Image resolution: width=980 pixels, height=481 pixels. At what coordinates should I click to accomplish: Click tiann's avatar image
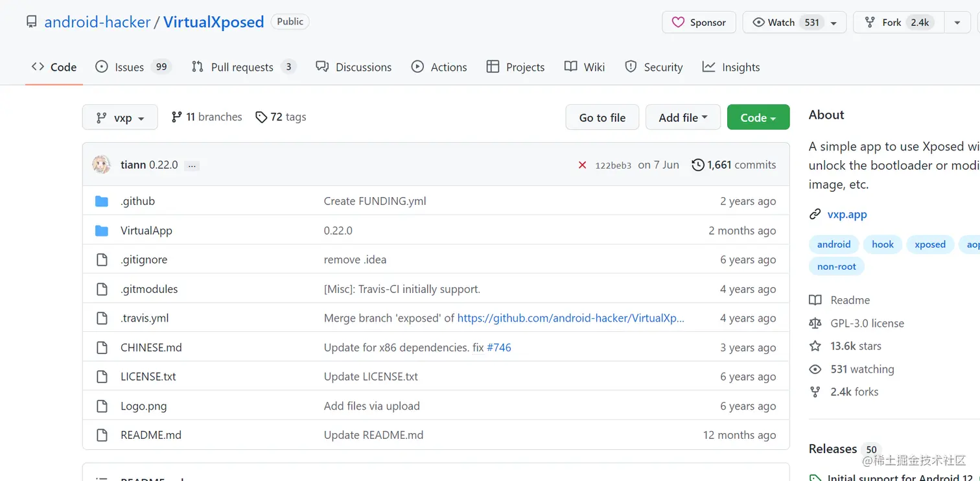click(101, 165)
